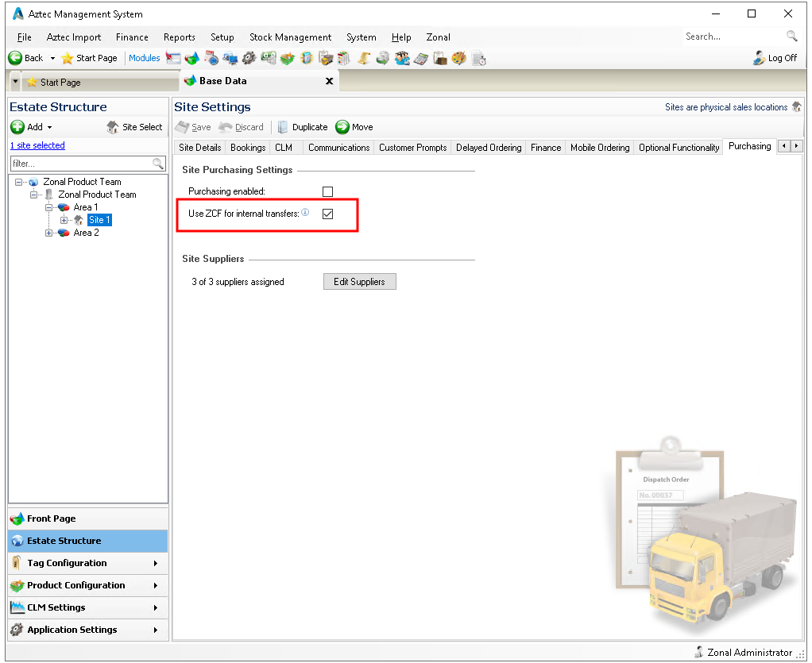Expand the Product Configuration submenu arrow

[156, 585]
